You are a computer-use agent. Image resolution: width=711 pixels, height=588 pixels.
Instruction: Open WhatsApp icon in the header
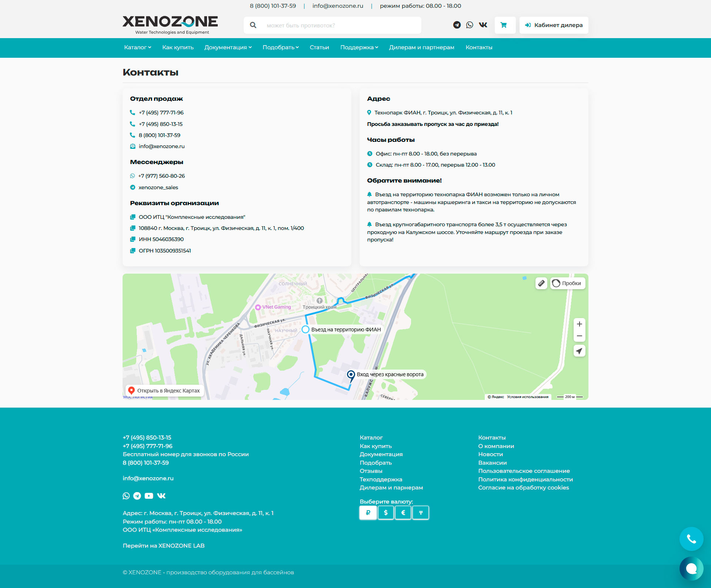470,25
